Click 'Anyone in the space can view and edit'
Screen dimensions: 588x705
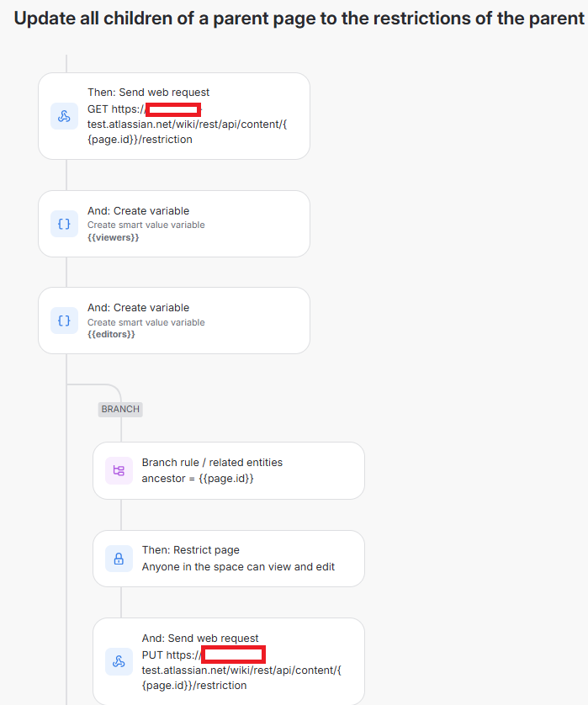(x=238, y=566)
